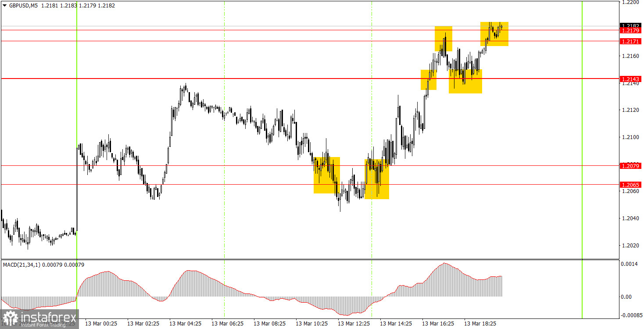Click the MACD scale value -0.00085
The image size is (644, 329).
pos(632,315)
